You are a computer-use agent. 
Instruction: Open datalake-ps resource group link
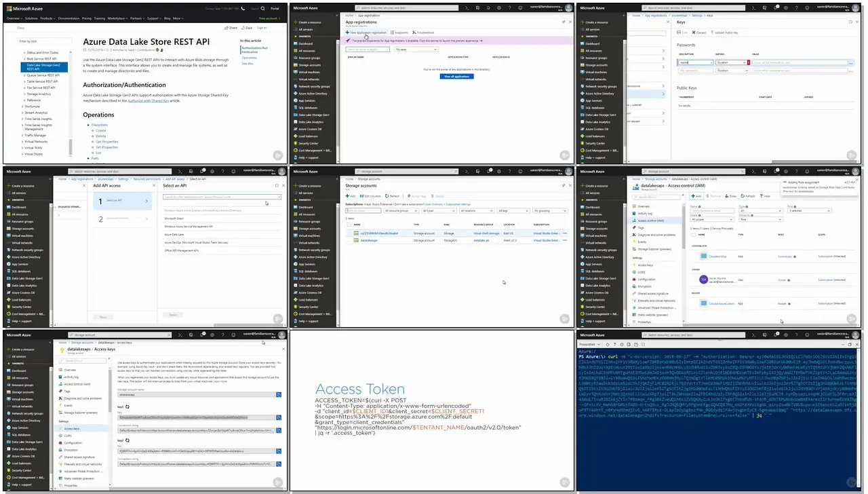pyautogui.click(x=481, y=240)
